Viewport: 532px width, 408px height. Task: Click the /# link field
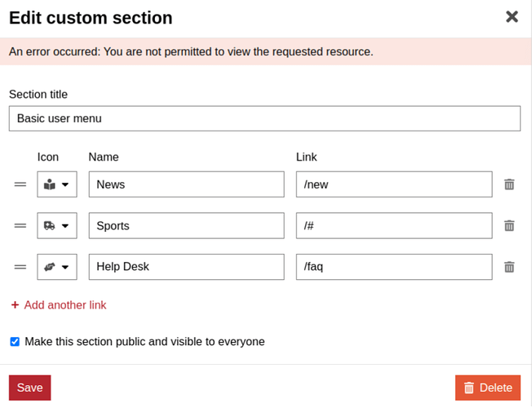pos(394,226)
